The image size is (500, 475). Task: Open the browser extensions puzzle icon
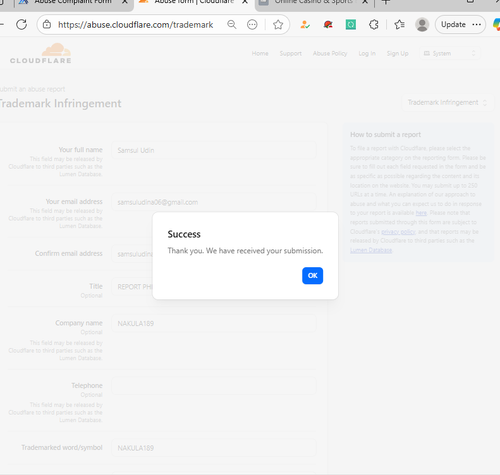[374, 24]
